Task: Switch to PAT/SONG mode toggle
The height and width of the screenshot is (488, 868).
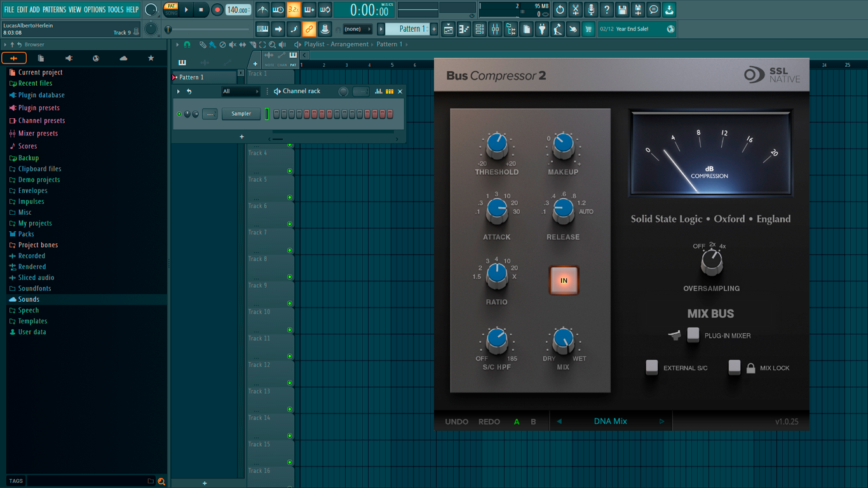Action: [x=171, y=10]
